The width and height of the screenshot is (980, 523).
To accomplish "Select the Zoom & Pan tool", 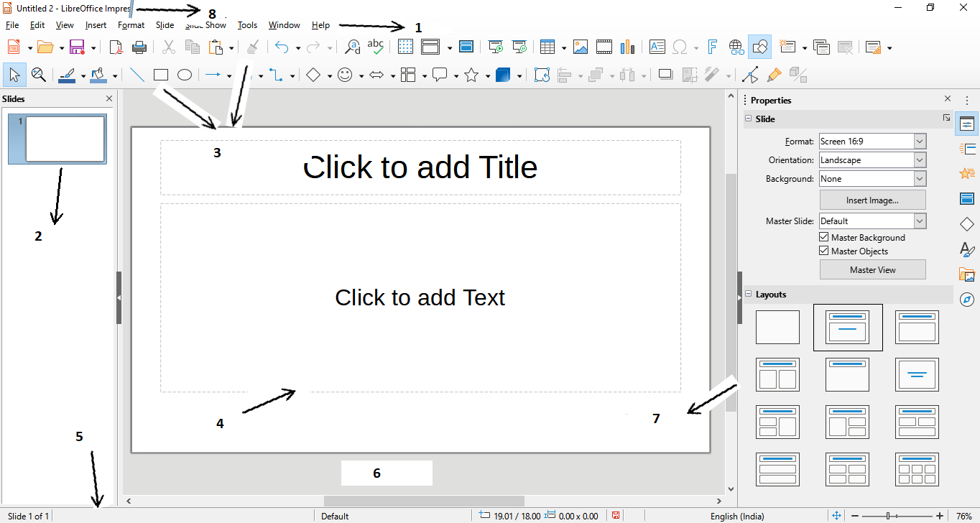I will [x=39, y=74].
